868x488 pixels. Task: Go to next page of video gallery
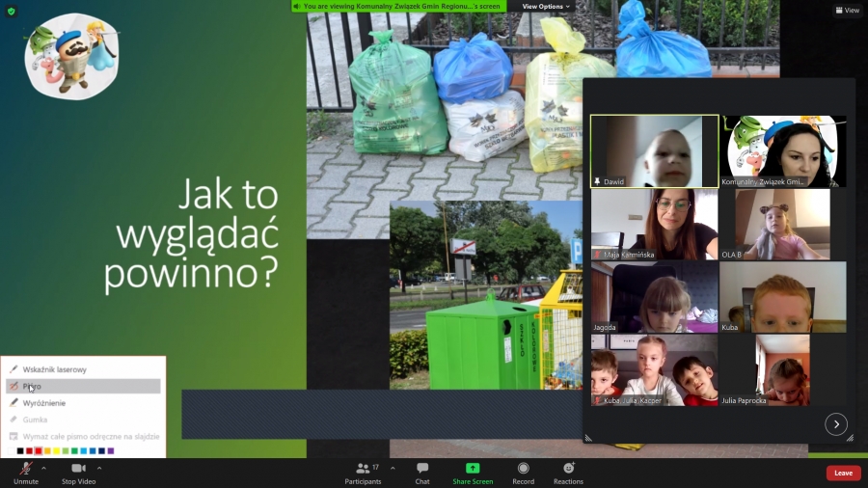coord(836,424)
